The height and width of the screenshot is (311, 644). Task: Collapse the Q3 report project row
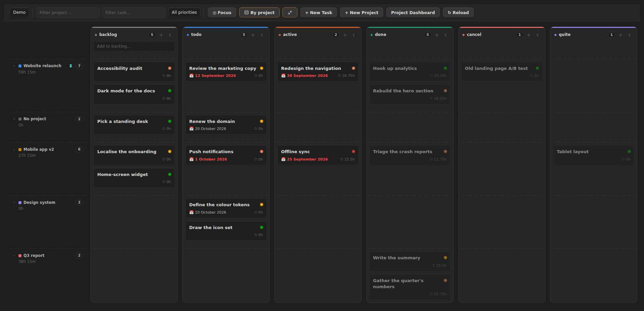pos(14,256)
